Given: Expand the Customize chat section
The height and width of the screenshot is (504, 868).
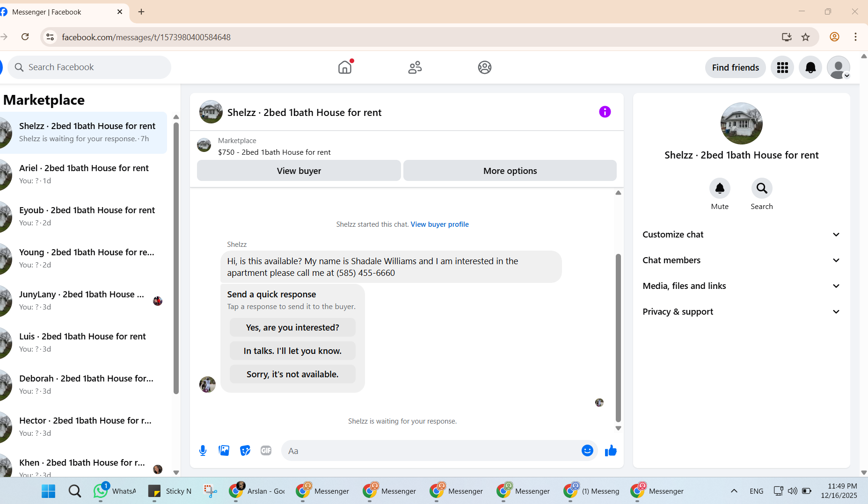Looking at the screenshot, I should pos(741,235).
